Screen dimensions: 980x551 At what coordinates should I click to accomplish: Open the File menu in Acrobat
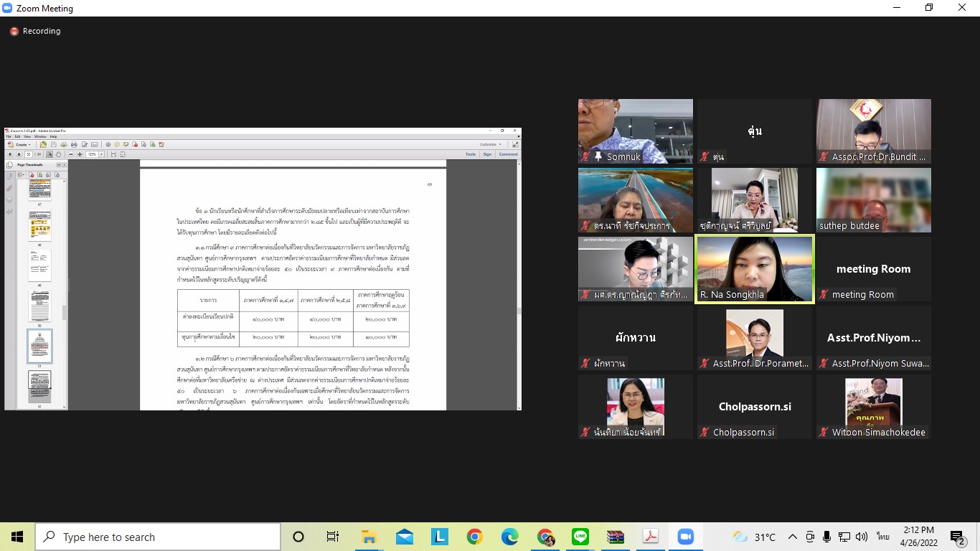[9, 136]
